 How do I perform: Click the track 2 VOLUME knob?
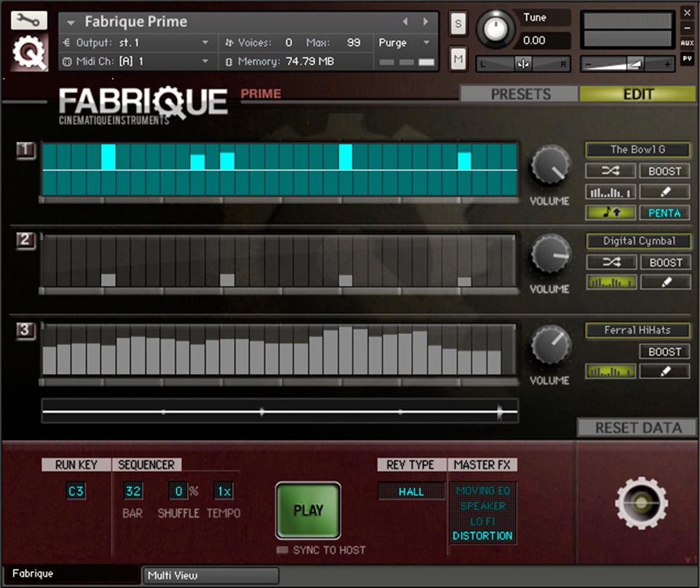coord(549,254)
